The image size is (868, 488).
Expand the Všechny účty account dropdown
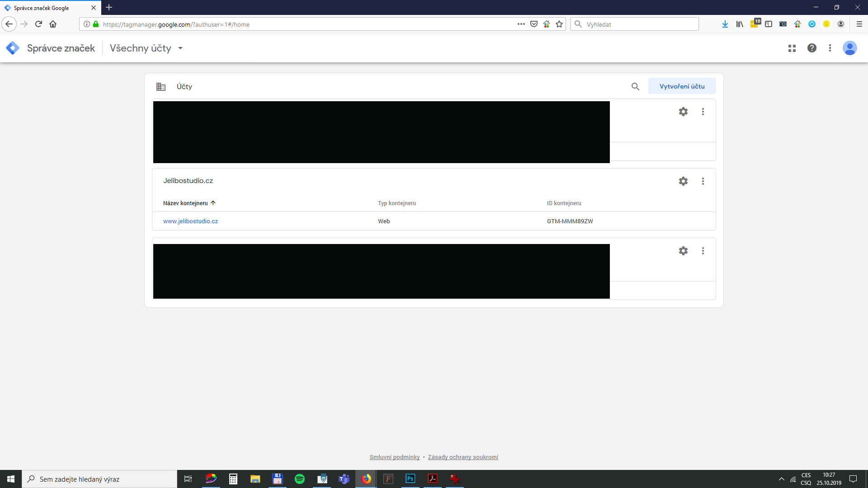click(x=146, y=48)
